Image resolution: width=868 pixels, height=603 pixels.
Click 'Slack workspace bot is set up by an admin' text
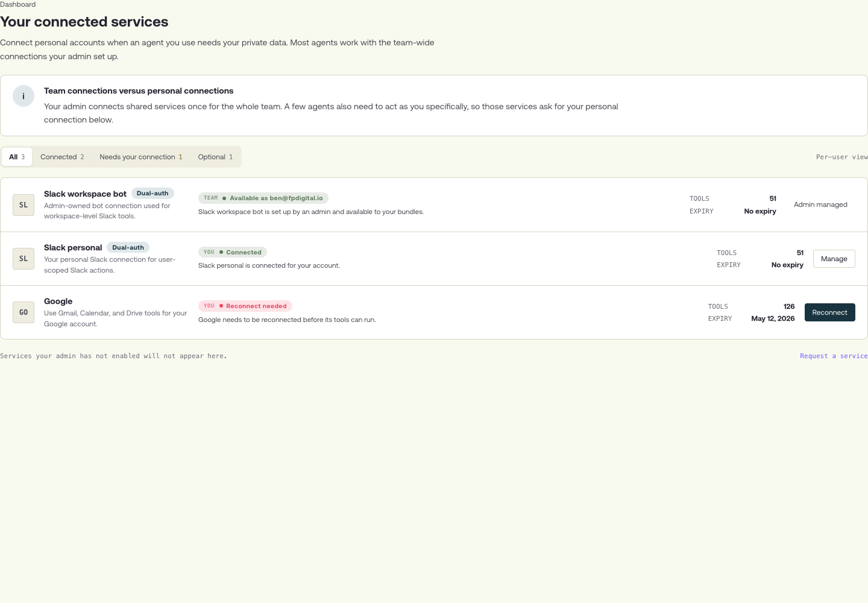click(x=311, y=212)
